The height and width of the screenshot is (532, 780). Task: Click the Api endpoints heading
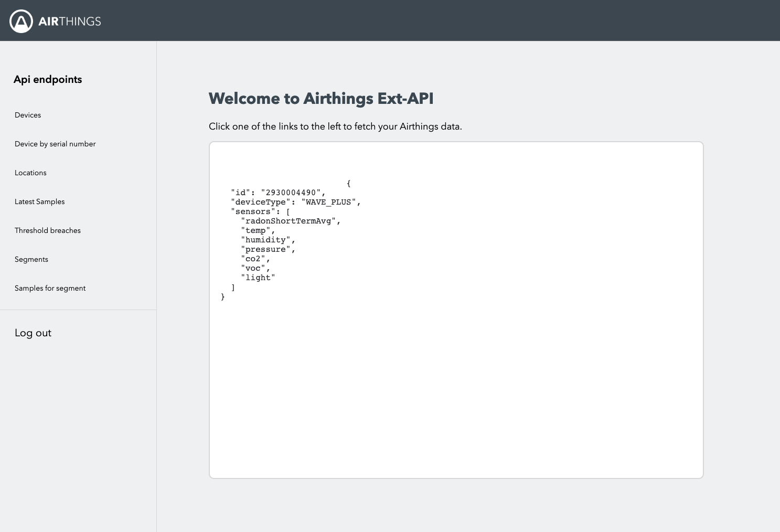(48, 79)
